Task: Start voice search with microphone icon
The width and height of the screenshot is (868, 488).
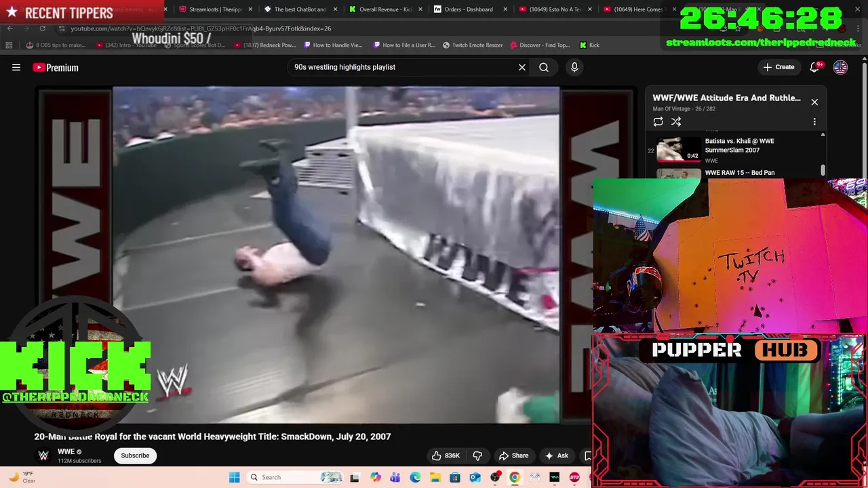Action: point(574,67)
